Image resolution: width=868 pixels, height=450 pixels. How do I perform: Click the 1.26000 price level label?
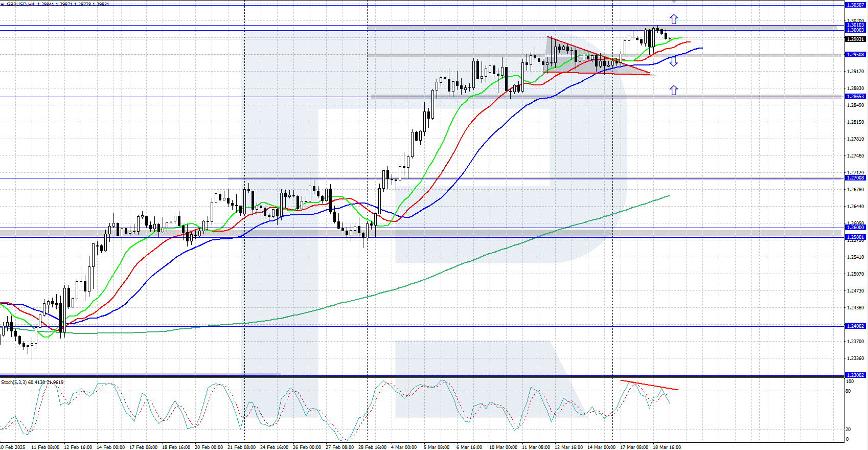point(855,228)
